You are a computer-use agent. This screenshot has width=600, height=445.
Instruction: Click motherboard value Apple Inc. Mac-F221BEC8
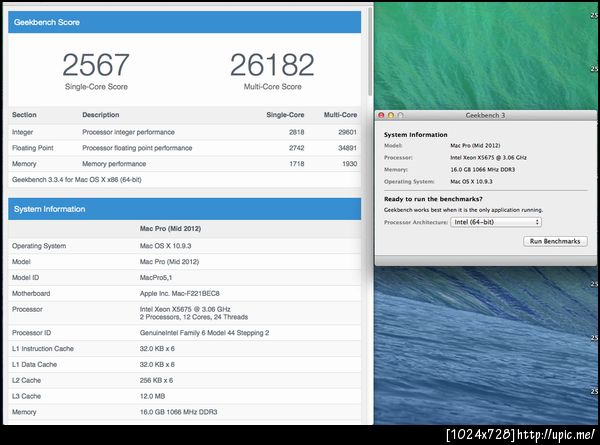click(x=179, y=293)
